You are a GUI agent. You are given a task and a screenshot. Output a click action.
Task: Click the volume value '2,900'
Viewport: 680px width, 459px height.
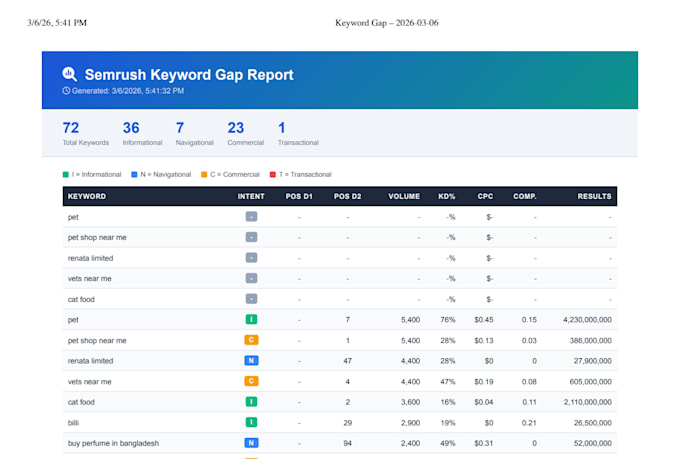(x=410, y=423)
